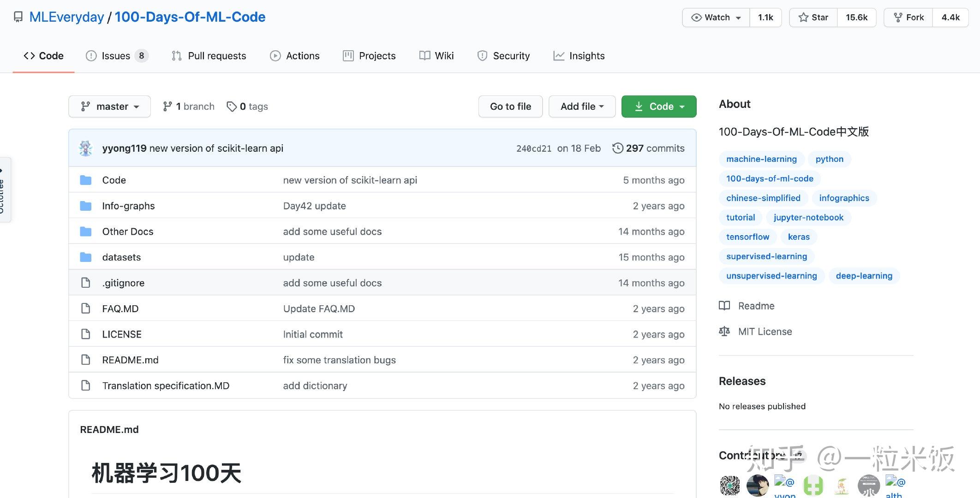Select the machine-learning topic tag
Image resolution: width=980 pixels, height=498 pixels.
[761, 159]
